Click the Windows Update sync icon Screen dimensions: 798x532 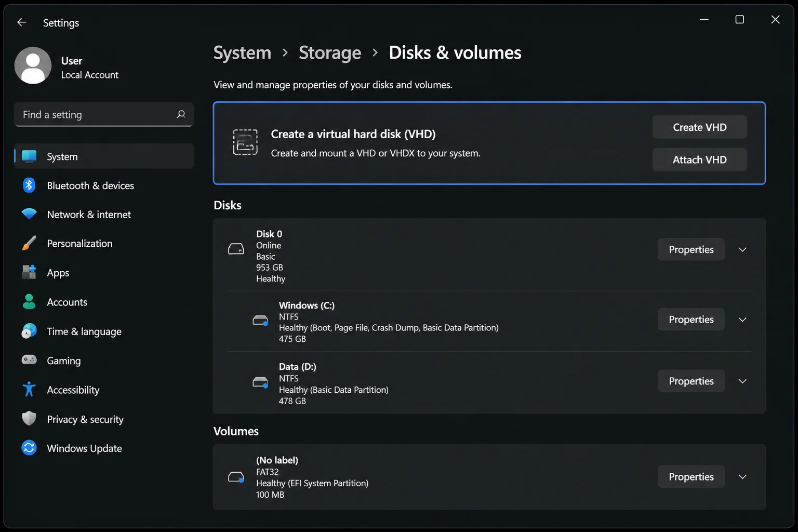[29, 448]
